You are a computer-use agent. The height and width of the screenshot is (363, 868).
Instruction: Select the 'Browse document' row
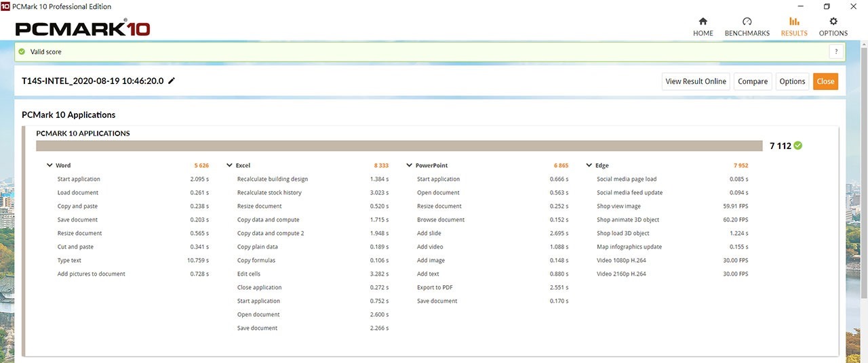coord(492,220)
